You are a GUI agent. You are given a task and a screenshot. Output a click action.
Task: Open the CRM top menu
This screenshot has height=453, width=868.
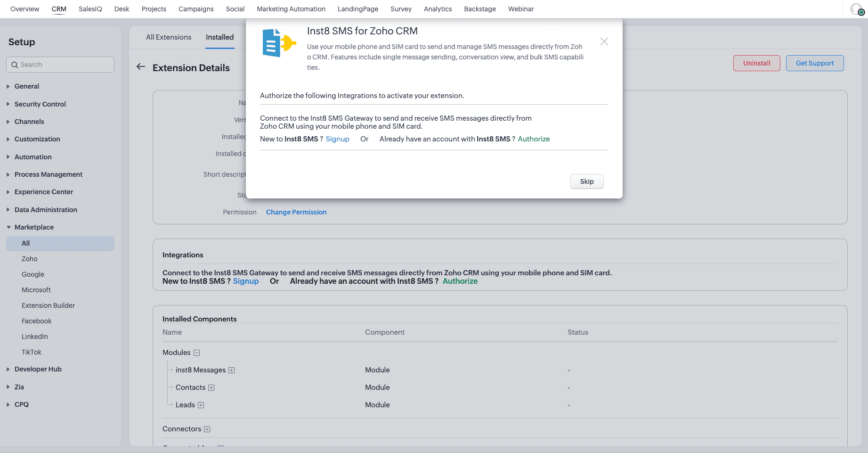click(x=59, y=9)
